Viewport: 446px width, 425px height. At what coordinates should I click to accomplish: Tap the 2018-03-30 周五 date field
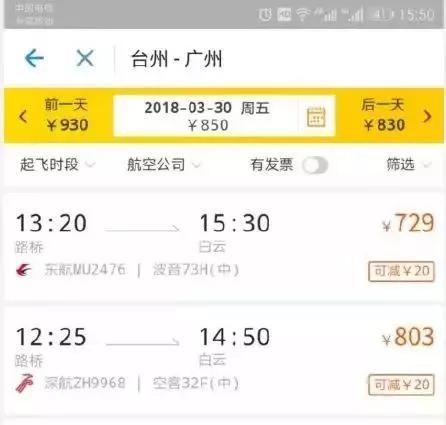pyautogui.click(x=206, y=116)
